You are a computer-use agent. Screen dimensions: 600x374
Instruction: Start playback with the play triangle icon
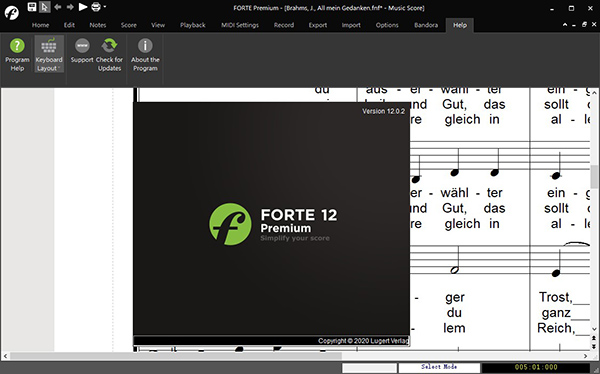click(83, 7)
